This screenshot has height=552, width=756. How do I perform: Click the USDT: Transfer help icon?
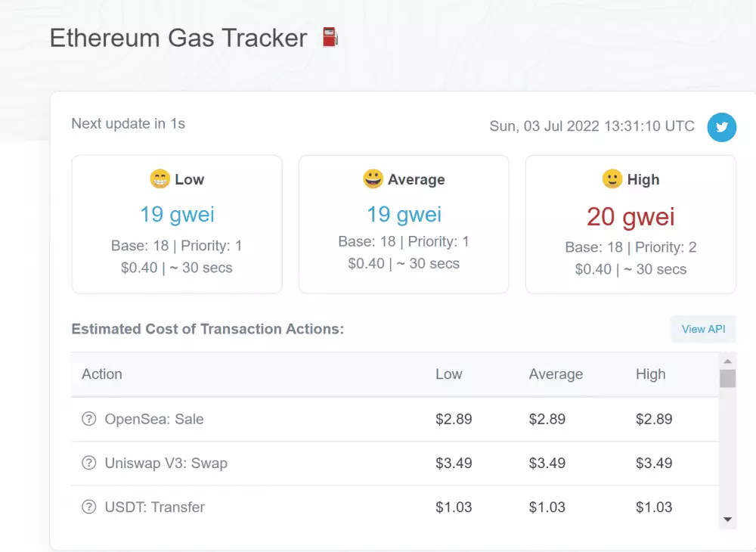click(89, 507)
